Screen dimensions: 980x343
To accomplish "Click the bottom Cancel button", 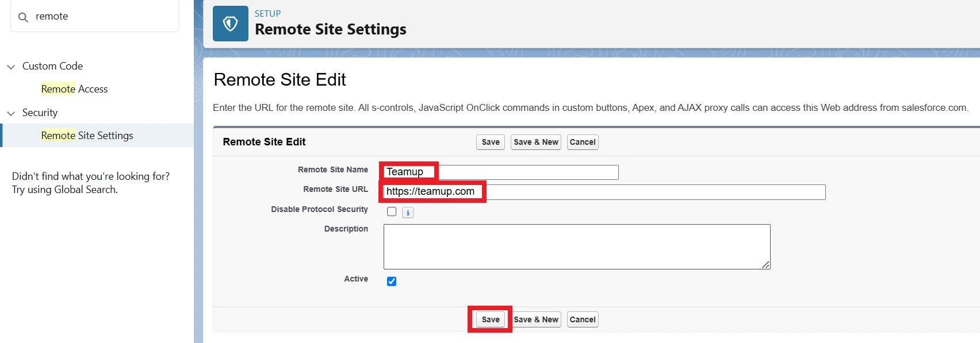I will [582, 319].
